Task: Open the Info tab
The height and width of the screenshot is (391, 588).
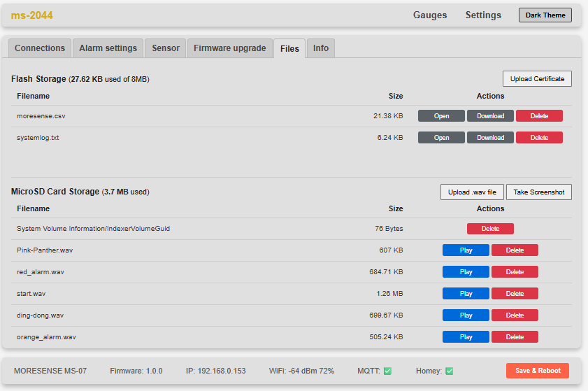Action: coord(321,48)
